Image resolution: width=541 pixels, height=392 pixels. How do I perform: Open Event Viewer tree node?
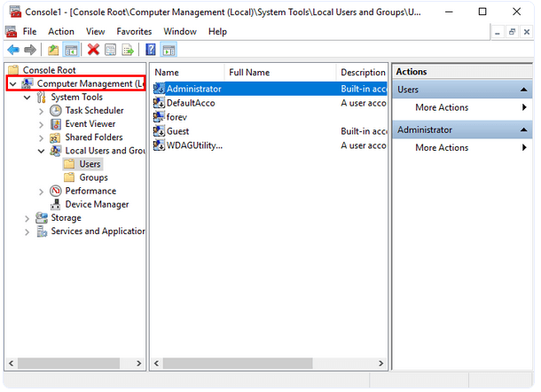pyautogui.click(x=90, y=124)
